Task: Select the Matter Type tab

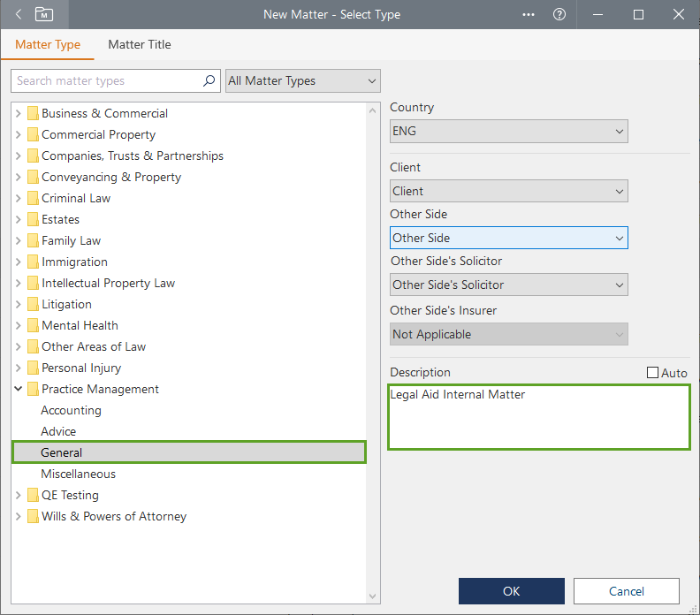Action: 48,44
